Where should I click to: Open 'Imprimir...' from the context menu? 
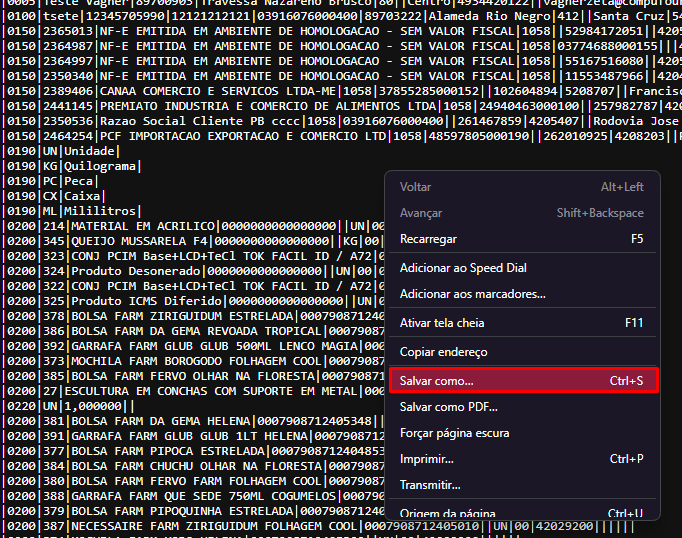pyautogui.click(x=426, y=459)
